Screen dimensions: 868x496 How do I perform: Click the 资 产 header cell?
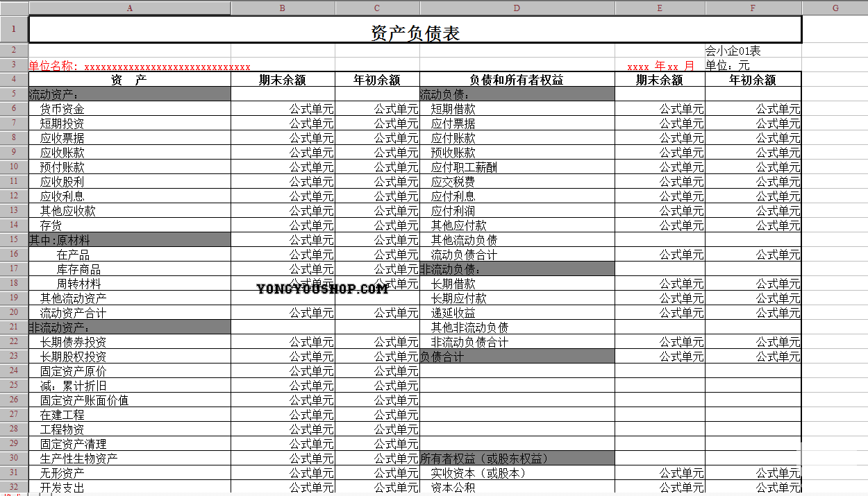tap(129, 79)
